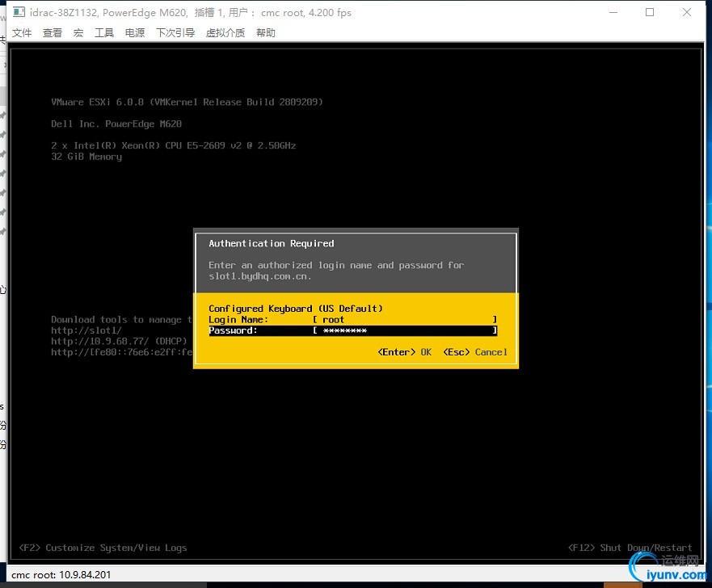This screenshot has width=712, height=588.
Task: Maximize the iDRAC console window
Action: pyautogui.click(x=650, y=12)
